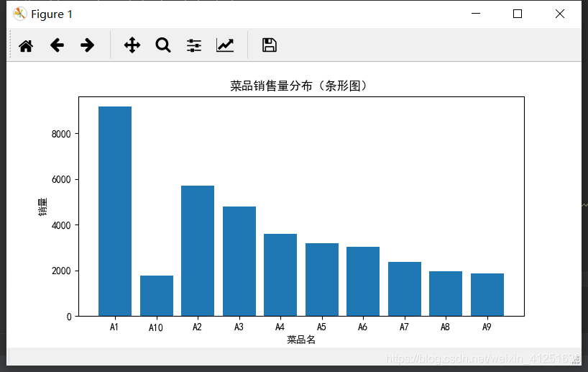Screen dimensions: 588x372
Task: Open the edit axis and curve parameters
Action: tap(225, 45)
